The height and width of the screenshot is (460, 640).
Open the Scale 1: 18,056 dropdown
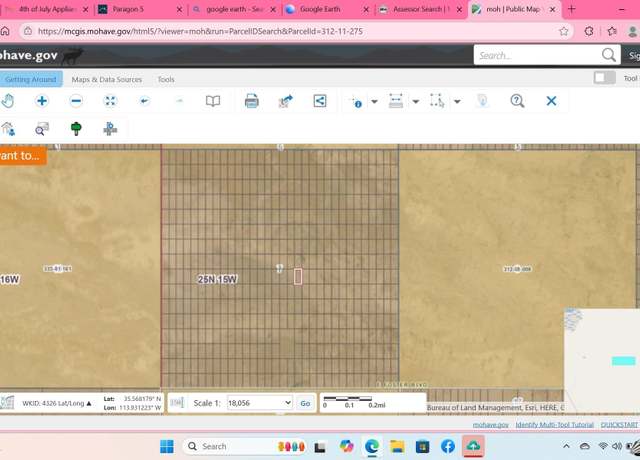(260, 403)
